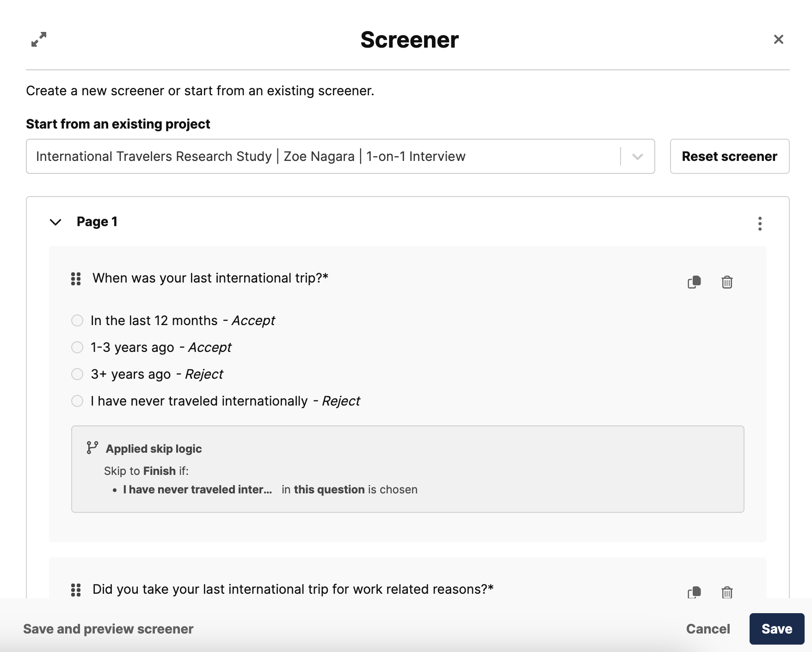Click the question 'When was your last international trip?'
This screenshot has height=652, width=812.
tap(210, 278)
